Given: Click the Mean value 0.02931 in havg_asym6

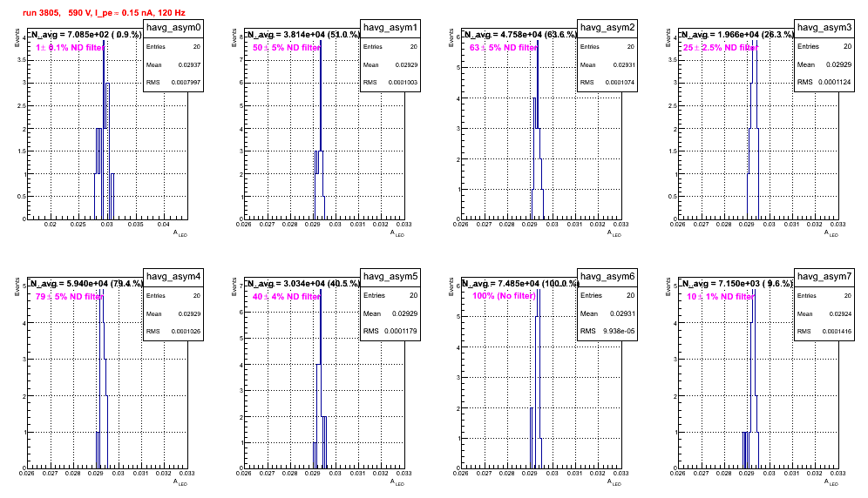Looking at the screenshot, I should click(622, 313).
